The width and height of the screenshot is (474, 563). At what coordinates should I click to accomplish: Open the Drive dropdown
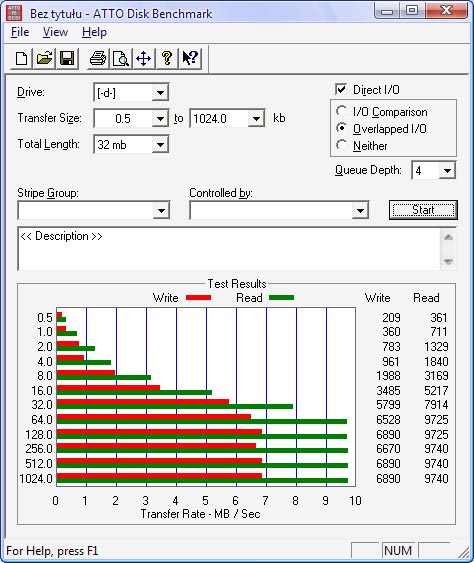pyautogui.click(x=160, y=93)
